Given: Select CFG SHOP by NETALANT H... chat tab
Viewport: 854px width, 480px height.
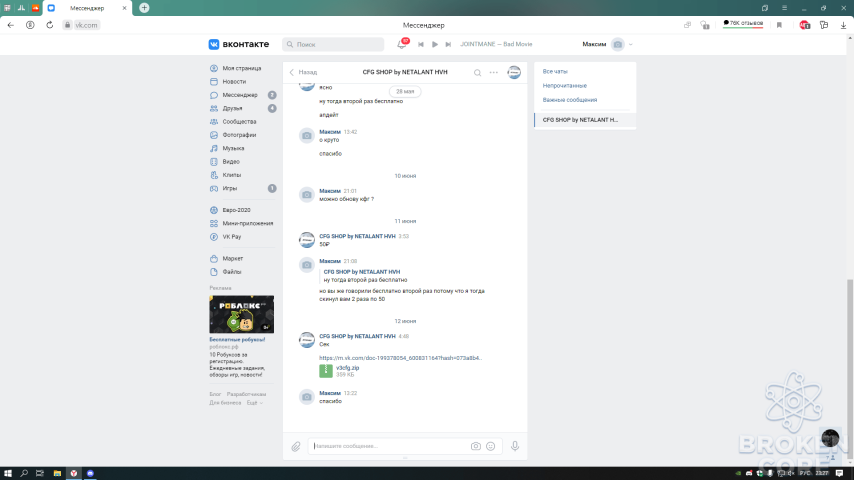Looking at the screenshot, I should (x=585, y=120).
